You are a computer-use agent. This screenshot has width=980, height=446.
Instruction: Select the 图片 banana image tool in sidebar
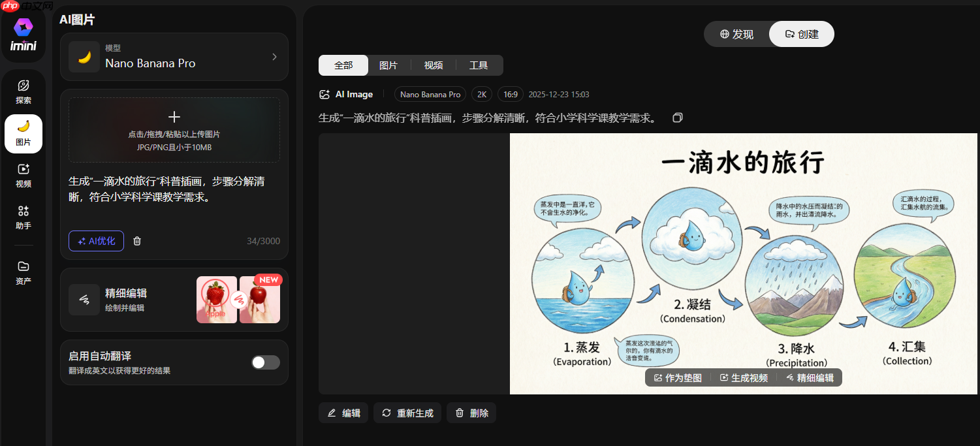point(23,133)
